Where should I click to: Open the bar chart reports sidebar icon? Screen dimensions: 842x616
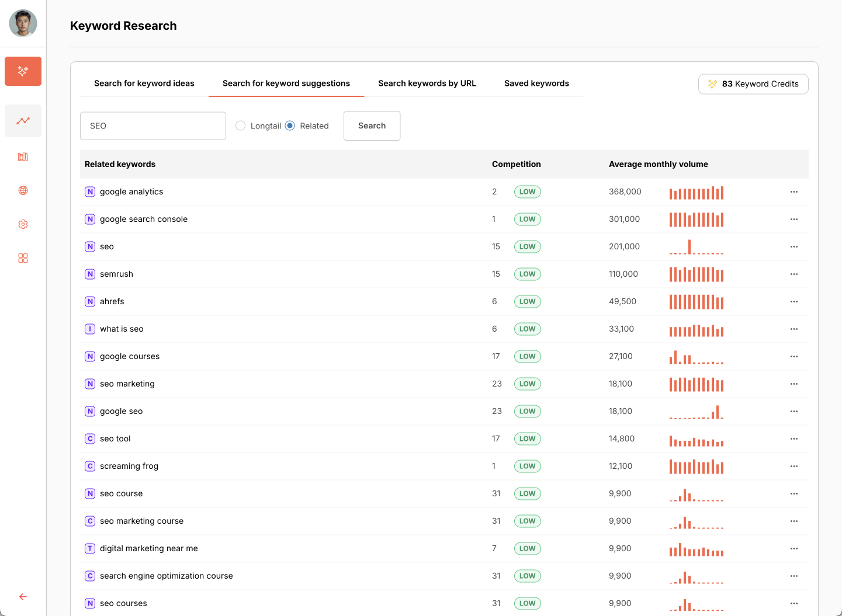(x=23, y=156)
